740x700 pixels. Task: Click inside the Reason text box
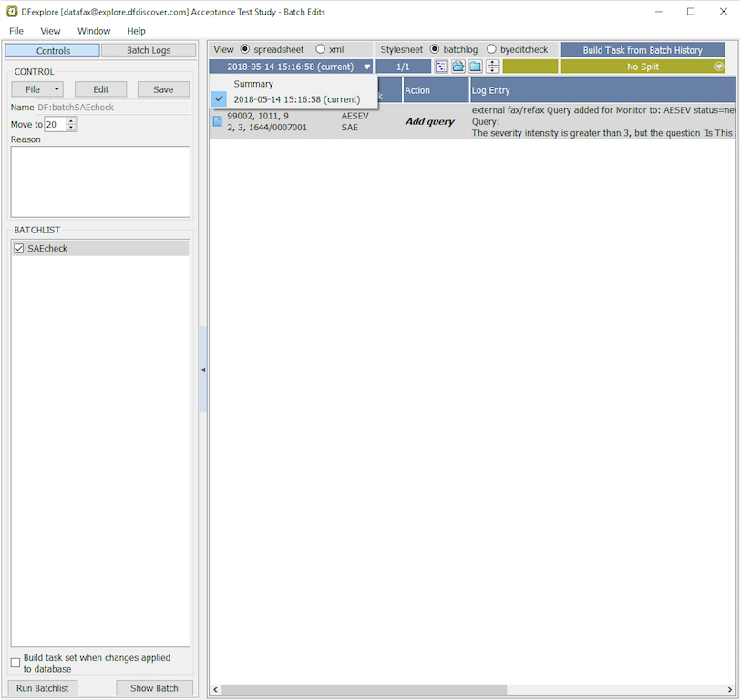tap(100, 181)
